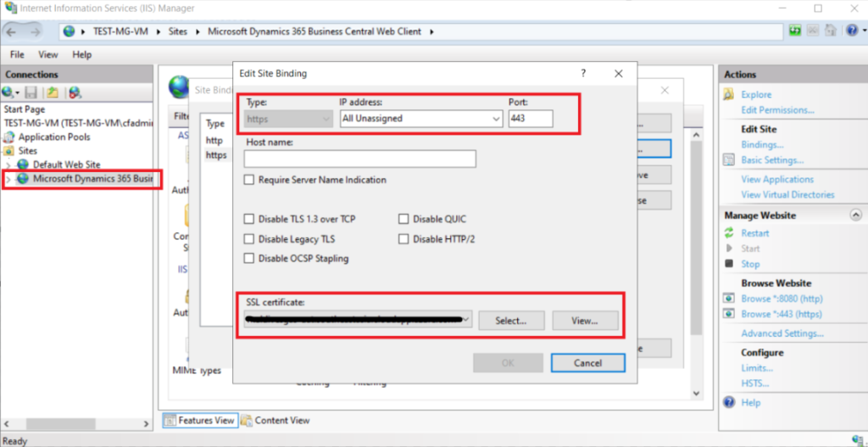Click the Save floppy disk icon in Connections toolbar
This screenshot has width=868, height=447.
[x=31, y=92]
